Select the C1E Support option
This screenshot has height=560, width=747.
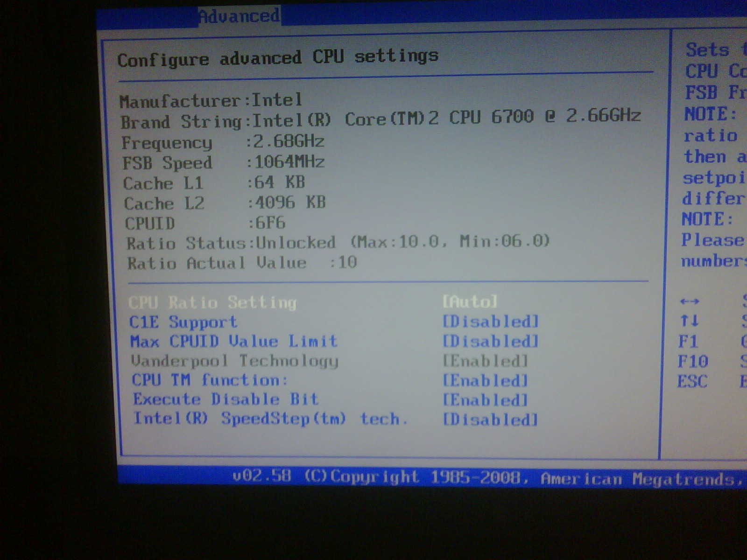183,322
